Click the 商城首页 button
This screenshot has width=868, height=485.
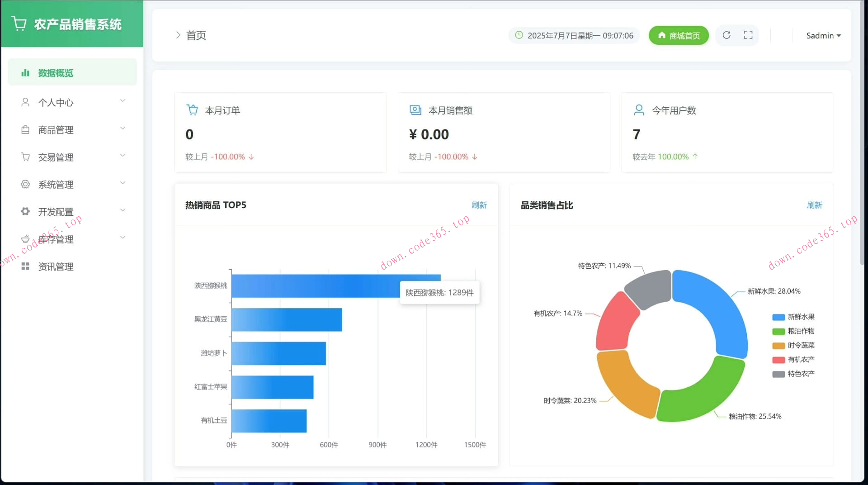point(679,36)
